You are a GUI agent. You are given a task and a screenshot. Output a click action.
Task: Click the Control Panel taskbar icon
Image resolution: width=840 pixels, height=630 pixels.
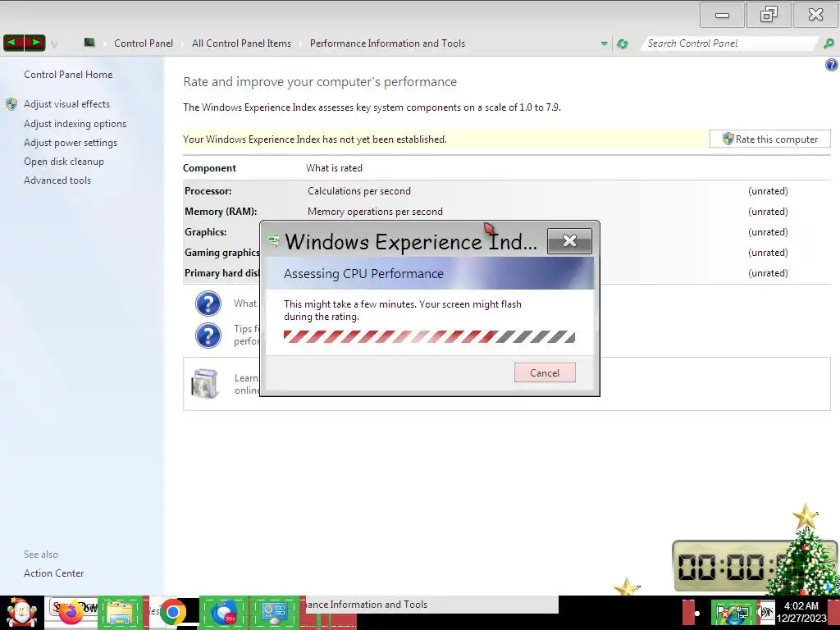pyautogui.click(x=274, y=613)
